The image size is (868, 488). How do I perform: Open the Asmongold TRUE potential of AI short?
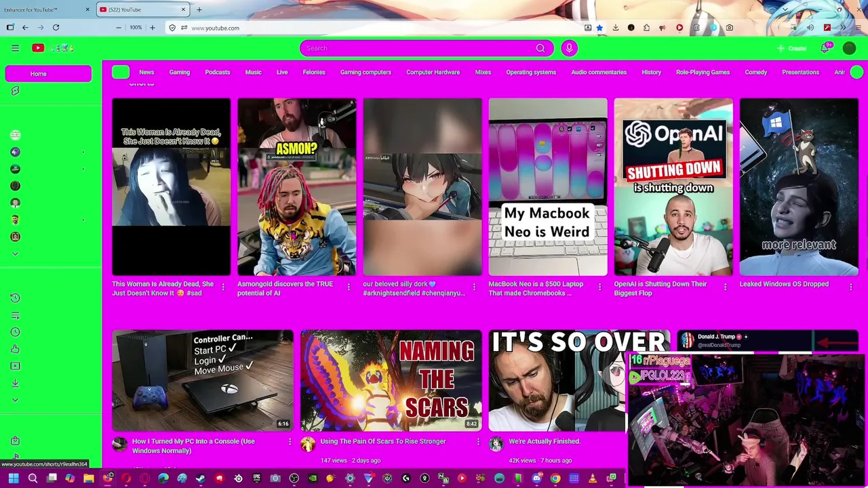click(296, 187)
